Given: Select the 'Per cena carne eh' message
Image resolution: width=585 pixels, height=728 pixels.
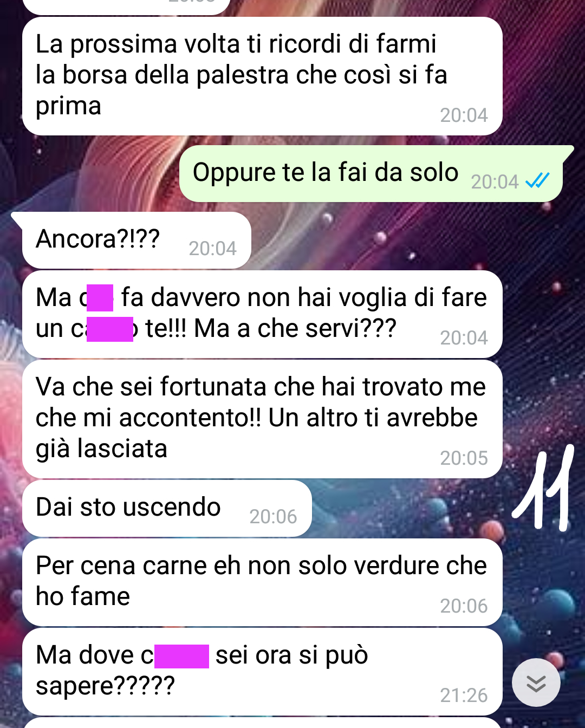Looking at the screenshot, I should click(x=262, y=582).
